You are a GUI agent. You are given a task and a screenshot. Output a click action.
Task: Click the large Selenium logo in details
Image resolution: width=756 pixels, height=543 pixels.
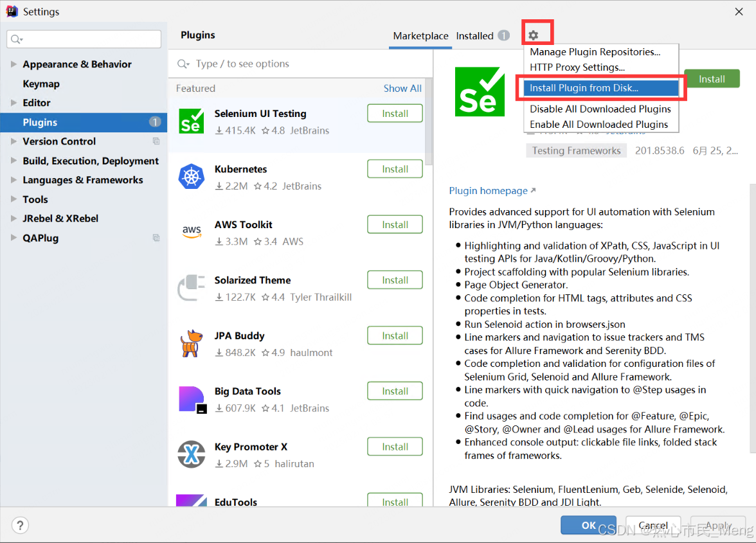480,91
